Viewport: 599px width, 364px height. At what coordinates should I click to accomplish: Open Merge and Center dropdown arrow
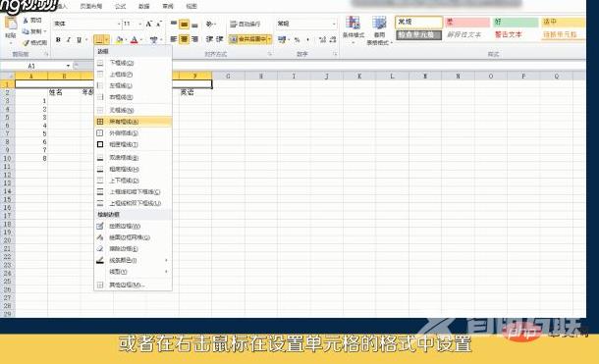click(270, 39)
